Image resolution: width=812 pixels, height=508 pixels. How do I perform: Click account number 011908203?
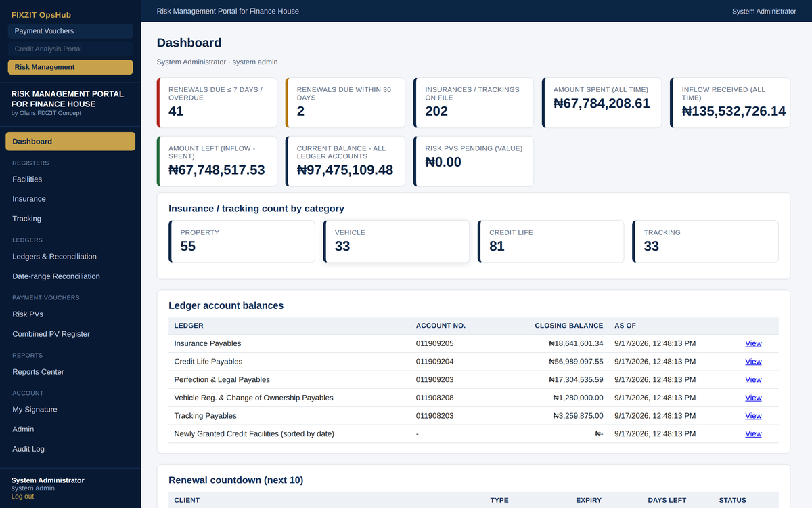(435, 416)
